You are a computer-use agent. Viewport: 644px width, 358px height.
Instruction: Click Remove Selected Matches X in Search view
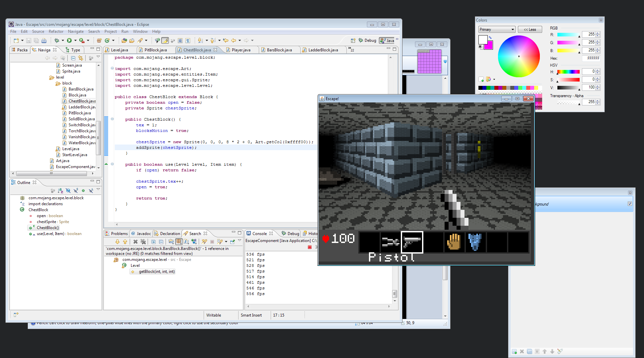click(135, 242)
